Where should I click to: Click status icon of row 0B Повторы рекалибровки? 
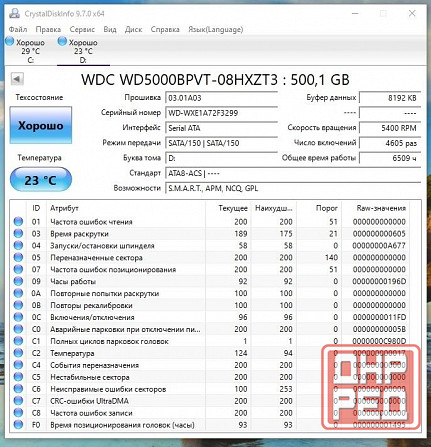pyautogui.click(x=18, y=305)
